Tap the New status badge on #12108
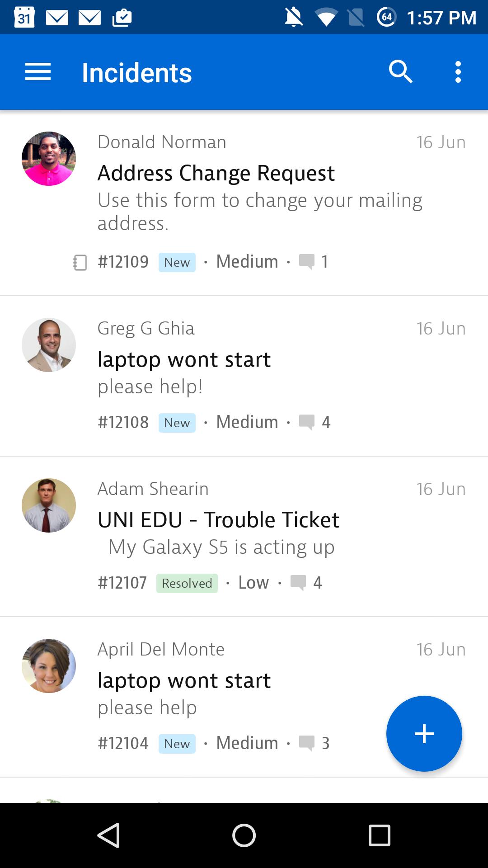488x868 pixels. point(177,423)
